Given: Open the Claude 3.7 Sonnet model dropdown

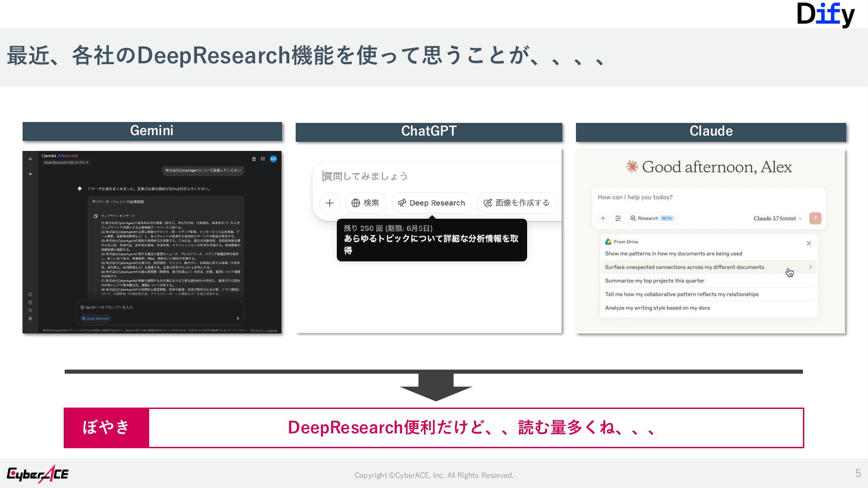Looking at the screenshot, I should [x=778, y=218].
